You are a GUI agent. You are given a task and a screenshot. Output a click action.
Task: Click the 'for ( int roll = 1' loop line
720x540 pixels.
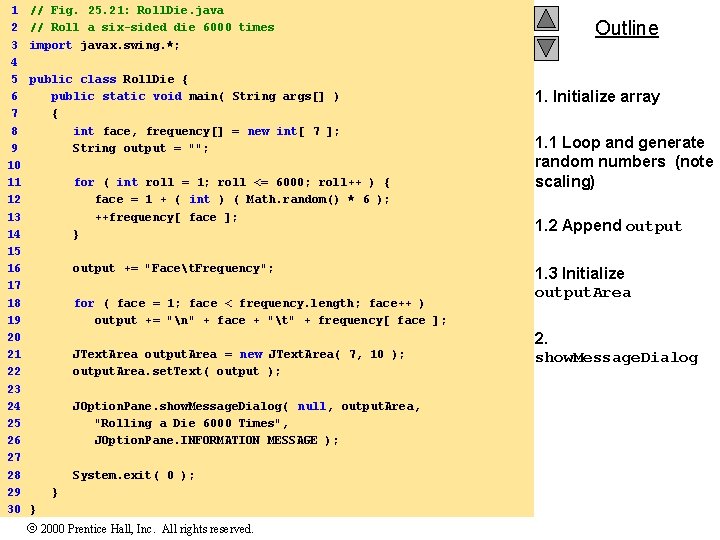coord(232,182)
